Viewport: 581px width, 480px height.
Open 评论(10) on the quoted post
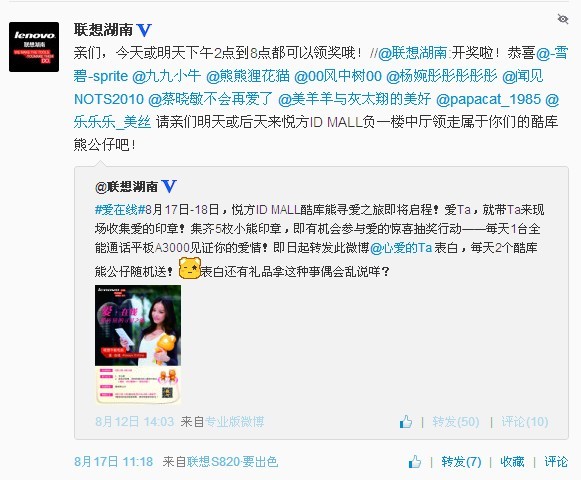(x=525, y=422)
